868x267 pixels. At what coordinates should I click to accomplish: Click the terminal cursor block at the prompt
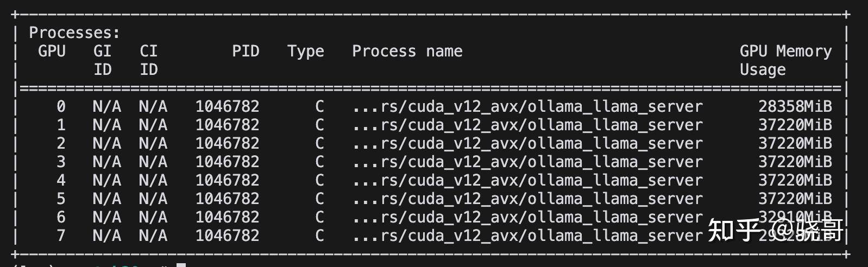(181, 265)
